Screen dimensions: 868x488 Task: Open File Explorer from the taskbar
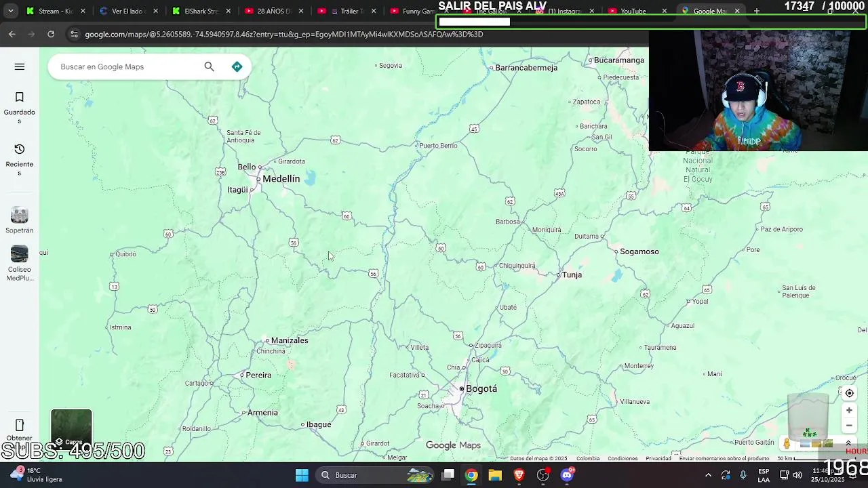[495, 475]
